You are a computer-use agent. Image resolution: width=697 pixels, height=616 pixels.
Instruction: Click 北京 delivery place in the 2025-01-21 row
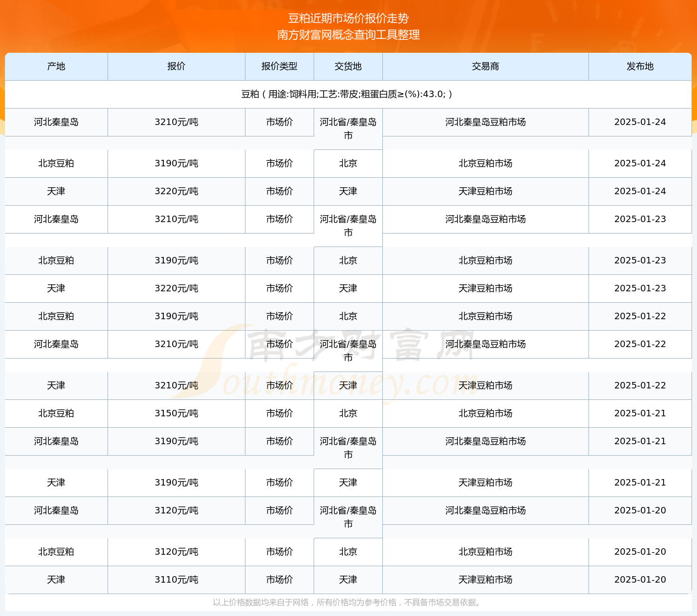[x=348, y=413]
